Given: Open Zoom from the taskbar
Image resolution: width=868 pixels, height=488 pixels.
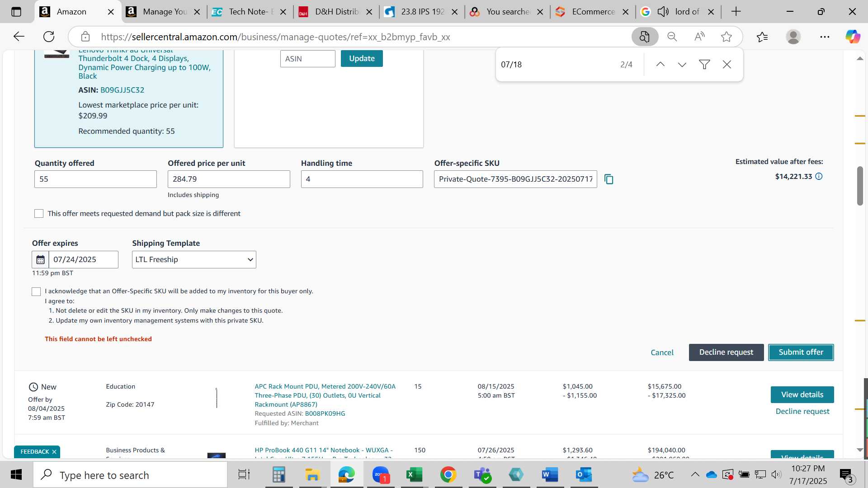Looking at the screenshot, I should click(x=381, y=475).
